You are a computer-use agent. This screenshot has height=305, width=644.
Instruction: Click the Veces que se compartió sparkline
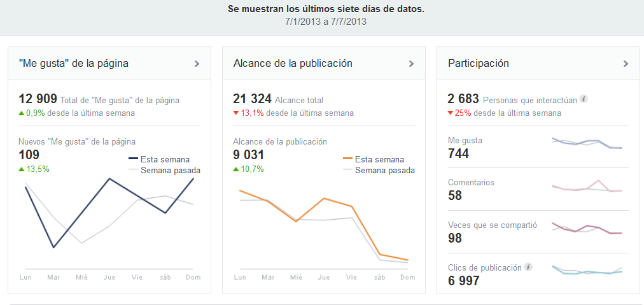tap(587, 229)
